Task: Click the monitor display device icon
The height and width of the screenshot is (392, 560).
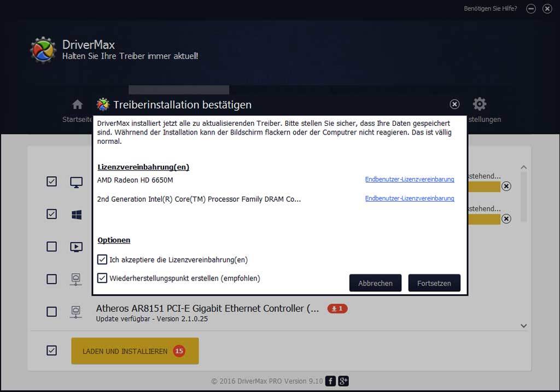Action: (76, 182)
